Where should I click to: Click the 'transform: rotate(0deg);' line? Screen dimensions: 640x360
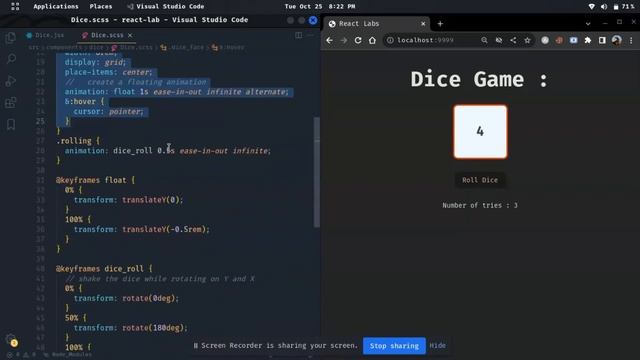(x=126, y=298)
